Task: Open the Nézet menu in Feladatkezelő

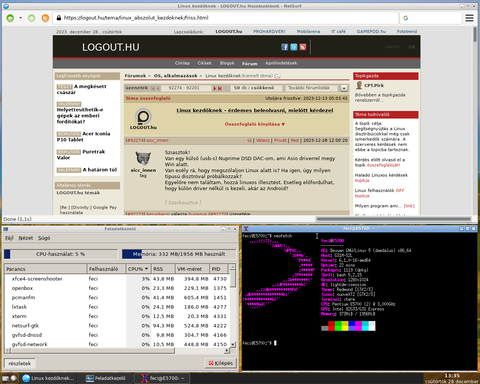Action: click(x=26, y=238)
